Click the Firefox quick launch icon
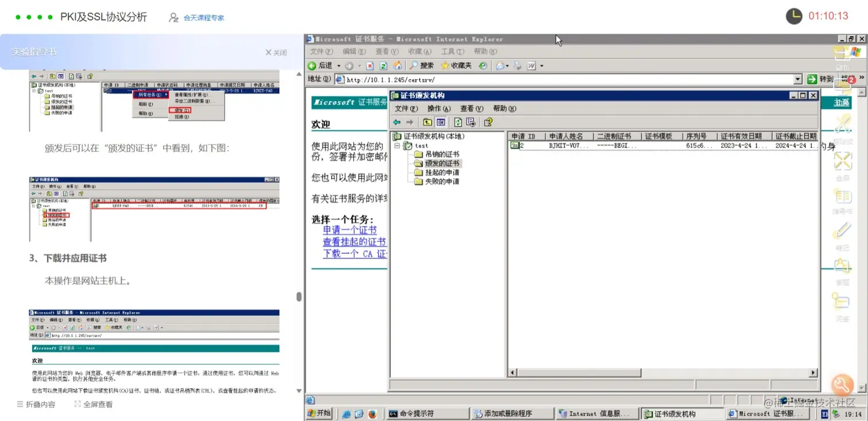This screenshot has height=421, width=868. coord(372,414)
